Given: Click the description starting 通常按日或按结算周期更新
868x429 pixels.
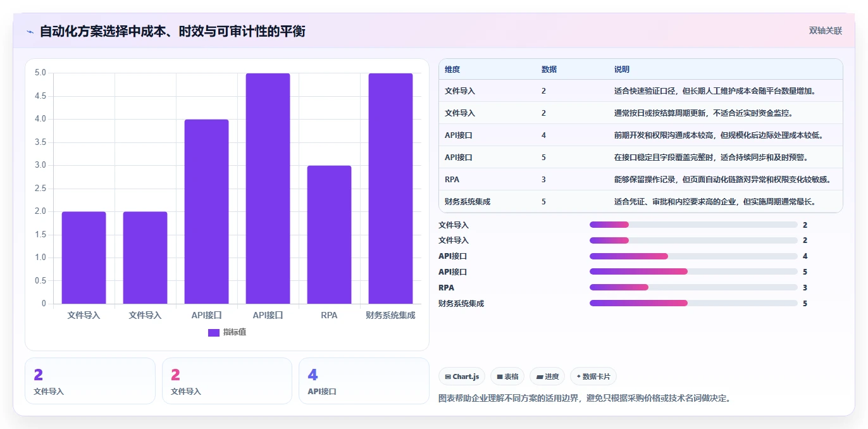Looking at the screenshot, I should click(704, 113).
